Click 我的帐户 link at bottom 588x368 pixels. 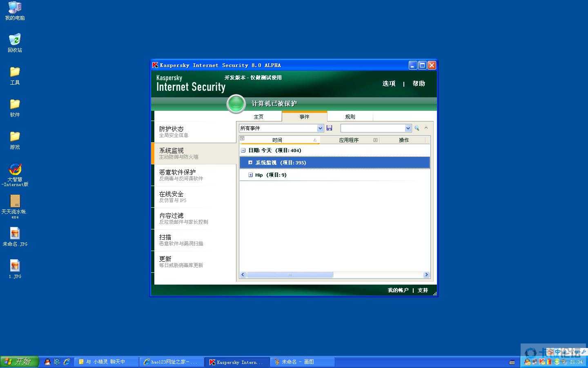click(x=398, y=290)
